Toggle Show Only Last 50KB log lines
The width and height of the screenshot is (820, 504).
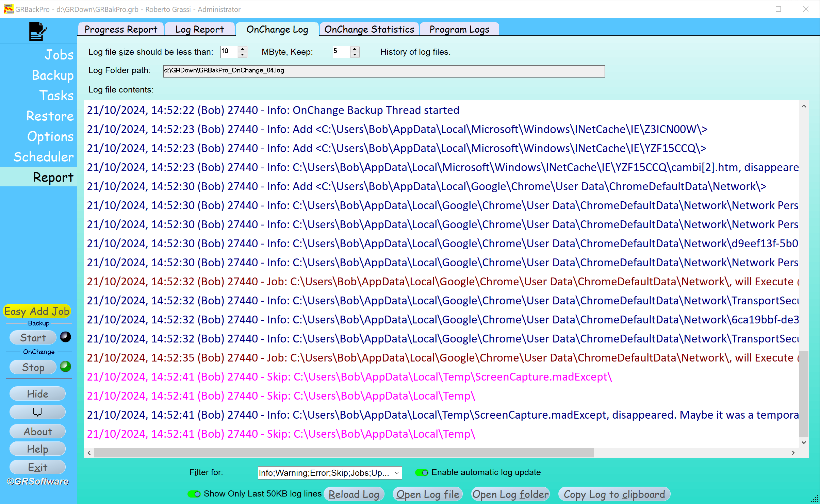[194, 494]
